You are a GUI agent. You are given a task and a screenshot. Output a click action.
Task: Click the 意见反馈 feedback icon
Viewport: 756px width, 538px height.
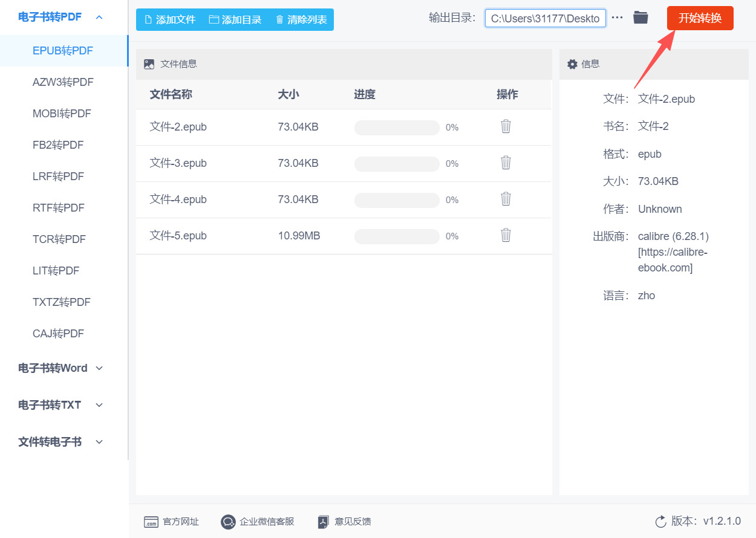tap(324, 522)
